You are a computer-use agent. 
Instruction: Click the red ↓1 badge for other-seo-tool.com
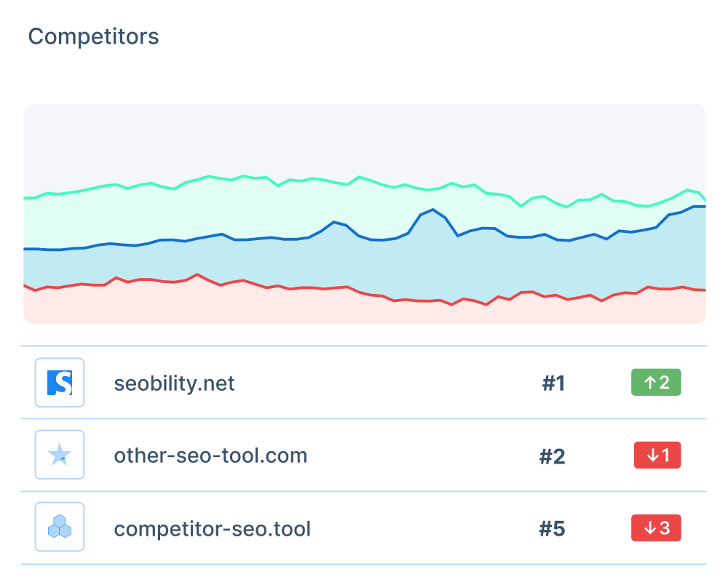[657, 454]
